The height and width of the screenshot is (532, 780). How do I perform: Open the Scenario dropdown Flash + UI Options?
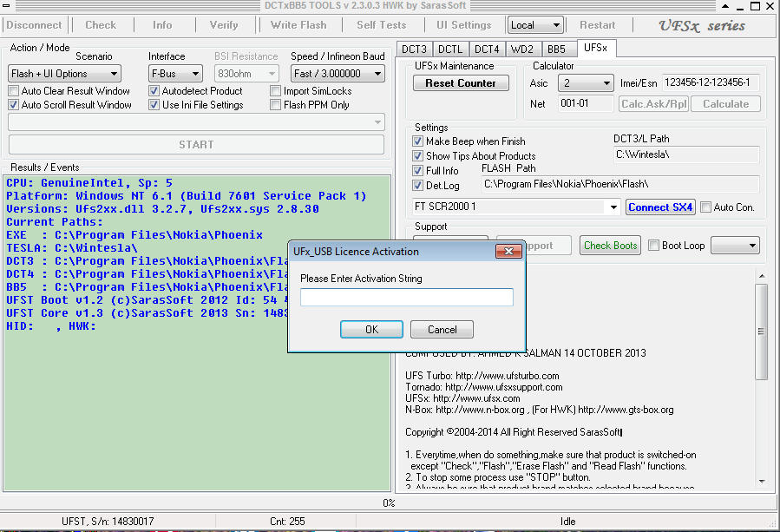[65, 74]
